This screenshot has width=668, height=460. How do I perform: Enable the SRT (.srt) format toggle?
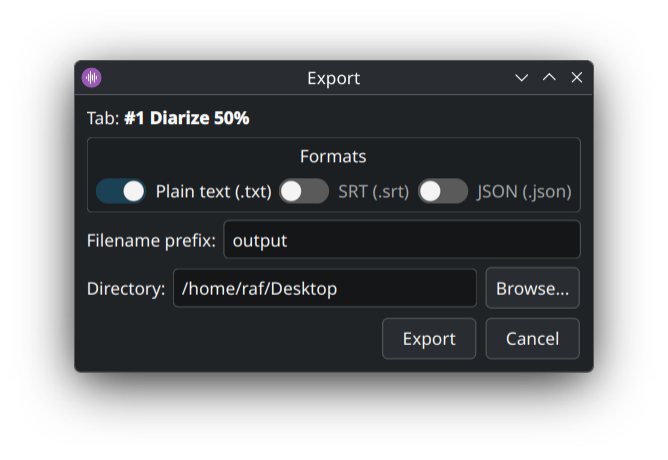pyautogui.click(x=304, y=191)
